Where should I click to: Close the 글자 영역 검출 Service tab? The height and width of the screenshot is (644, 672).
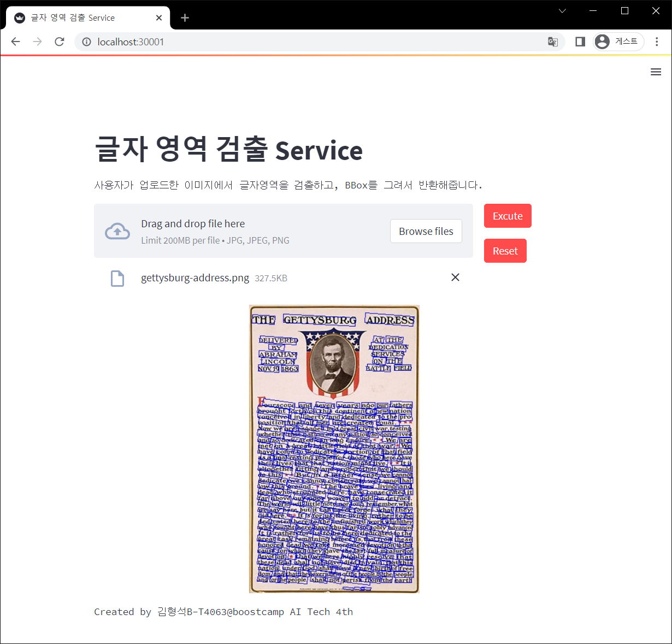point(159,18)
